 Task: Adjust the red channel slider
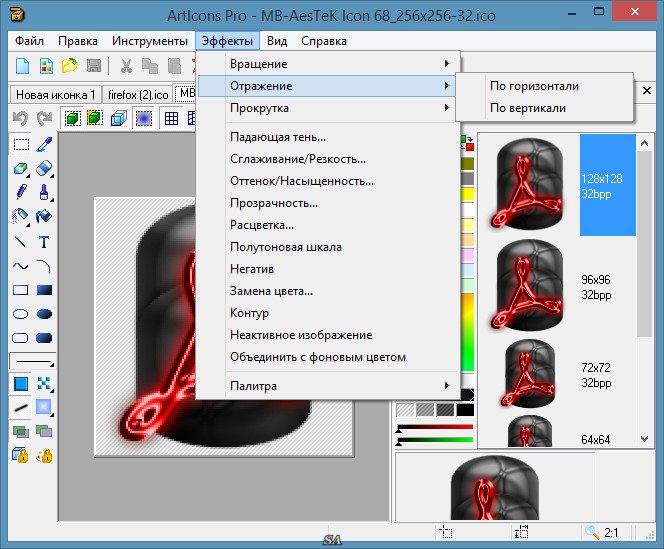point(435,428)
